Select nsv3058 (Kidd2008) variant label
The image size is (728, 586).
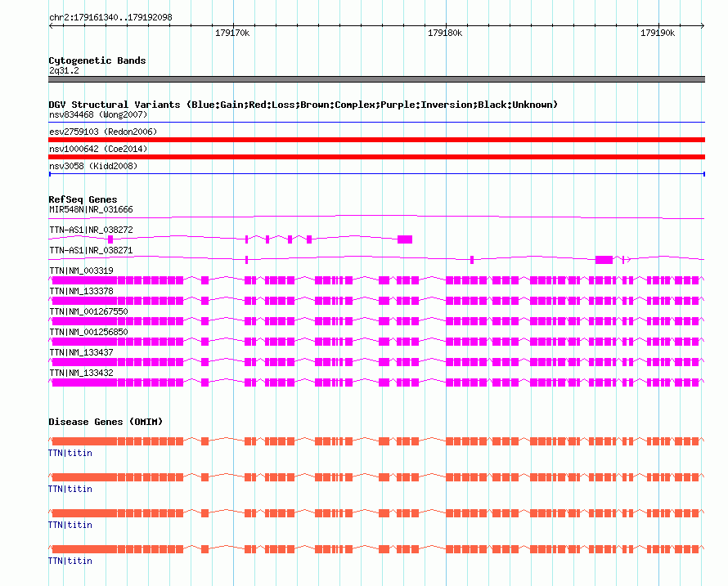pyautogui.click(x=93, y=166)
